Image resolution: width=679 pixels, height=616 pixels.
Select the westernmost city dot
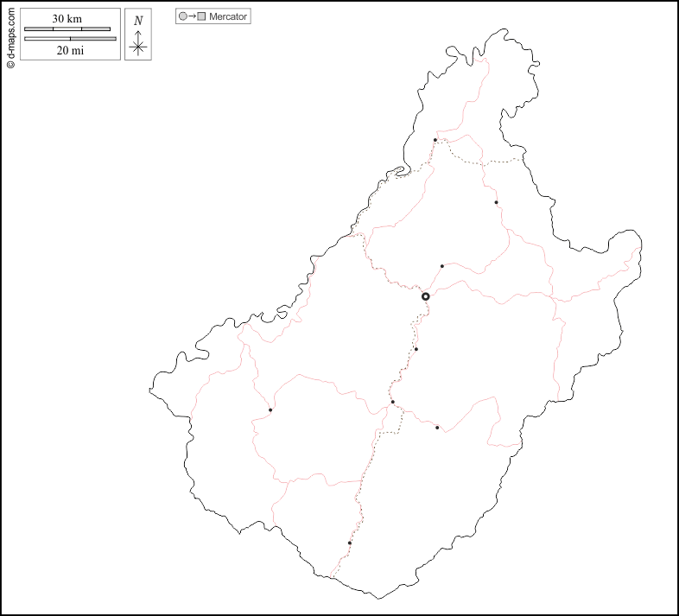pyautogui.click(x=270, y=410)
